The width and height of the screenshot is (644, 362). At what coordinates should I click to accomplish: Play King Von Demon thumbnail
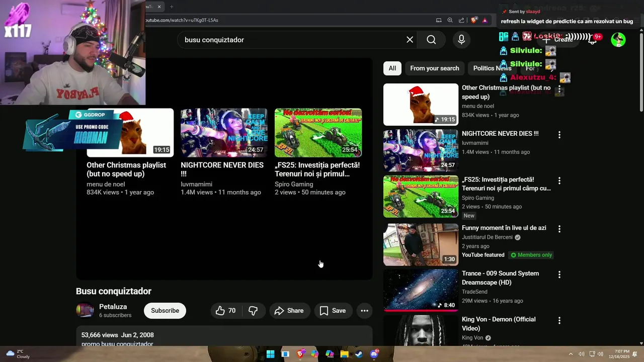(x=421, y=330)
